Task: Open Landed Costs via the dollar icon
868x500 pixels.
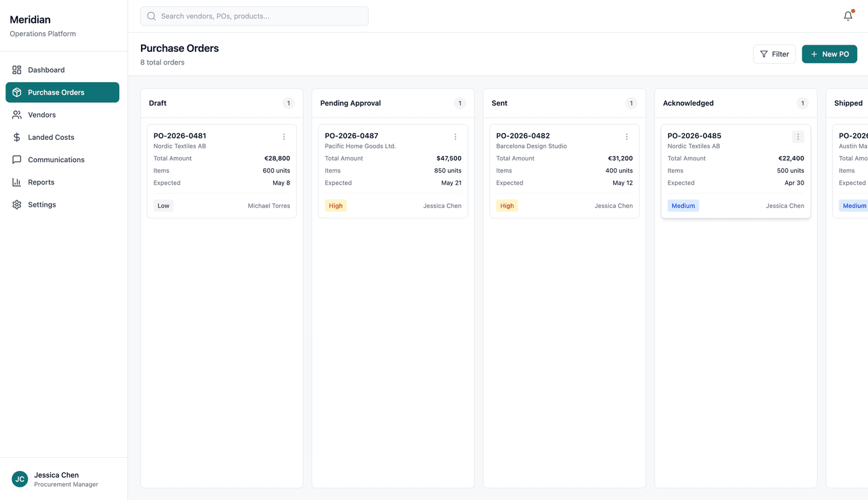Action: coord(17,137)
